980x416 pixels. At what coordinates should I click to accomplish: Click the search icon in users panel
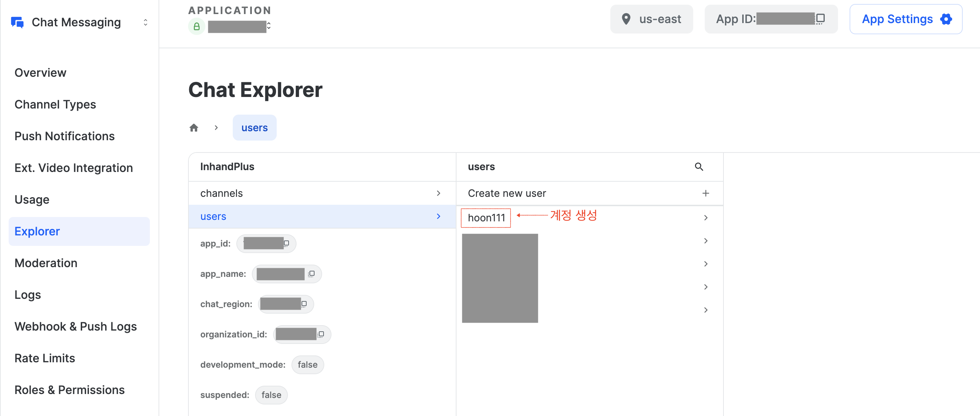pyautogui.click(x=699, y=167)
